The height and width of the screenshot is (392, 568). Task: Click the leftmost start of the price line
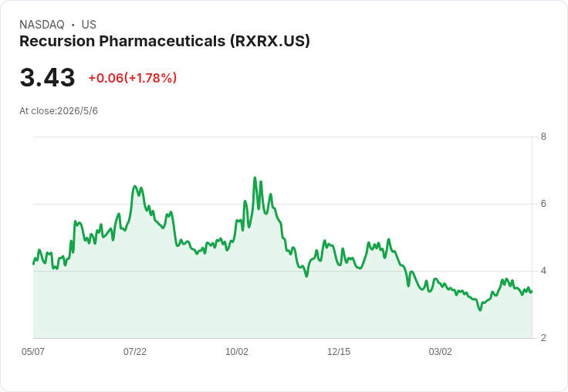[x=34, y=264]
